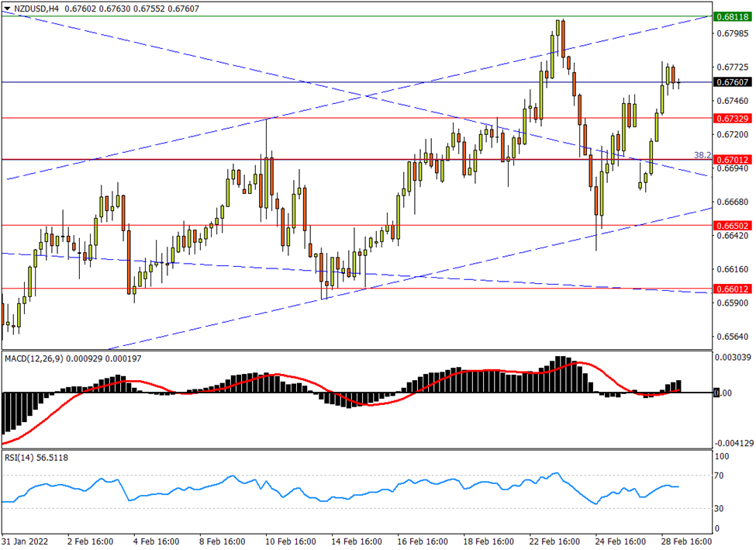Select the red 0.67012 level label
This screenshot has height=550, width=756.
(732, 160)
